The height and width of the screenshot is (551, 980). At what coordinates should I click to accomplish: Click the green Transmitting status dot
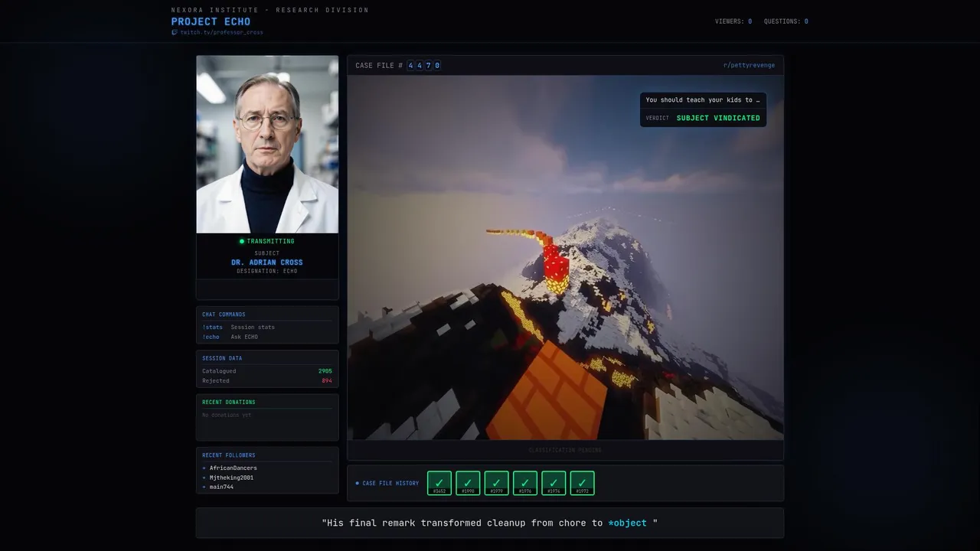[x=242, y=241]
